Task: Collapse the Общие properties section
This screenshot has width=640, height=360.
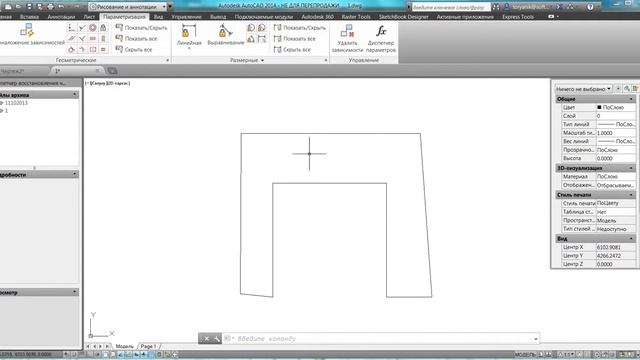Action: [x=631, y=99]
